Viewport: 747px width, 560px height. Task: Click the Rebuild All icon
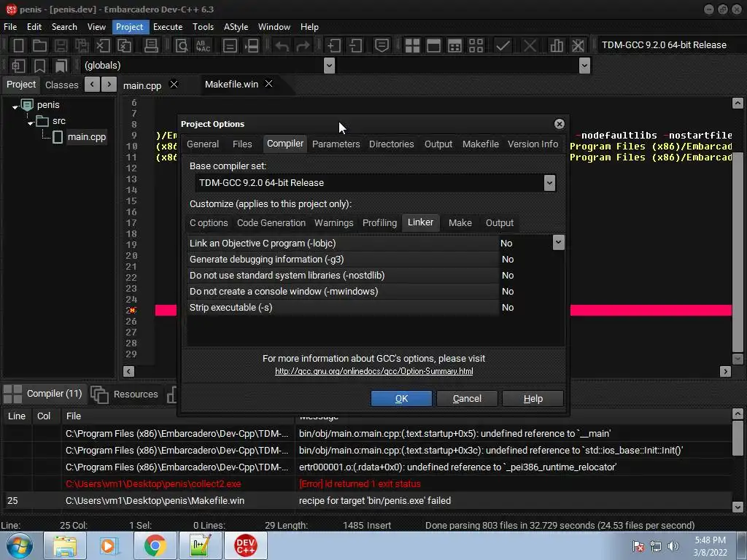point(476,46)
